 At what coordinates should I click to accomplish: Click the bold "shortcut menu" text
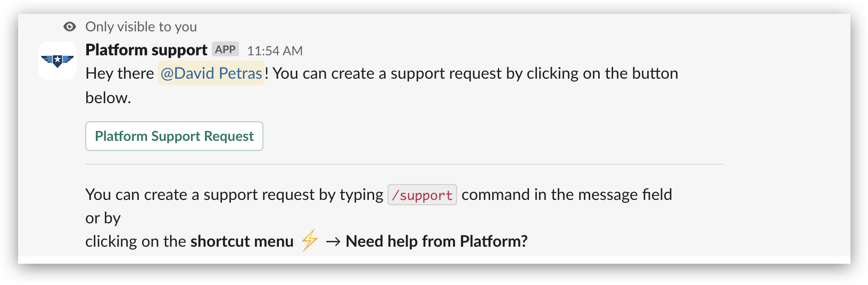point(242,241)
